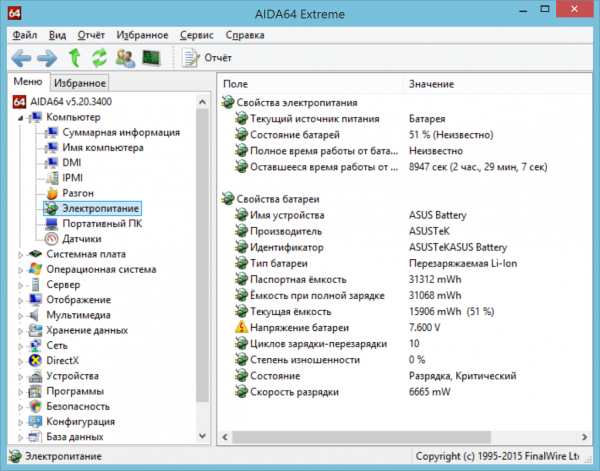
Task: Click the tree scrollbar up arrow
Action: coord(202,102)
